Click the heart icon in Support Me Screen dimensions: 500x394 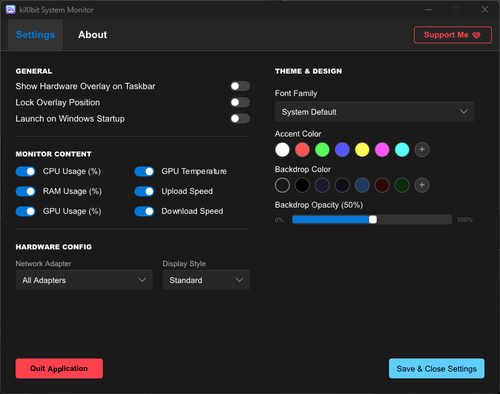(x=476, y=35)
